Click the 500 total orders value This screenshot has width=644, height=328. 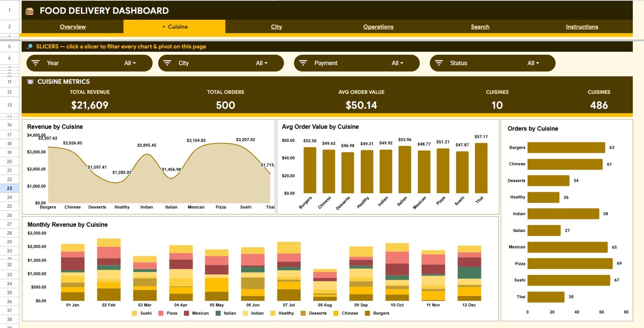pos(225,105)
